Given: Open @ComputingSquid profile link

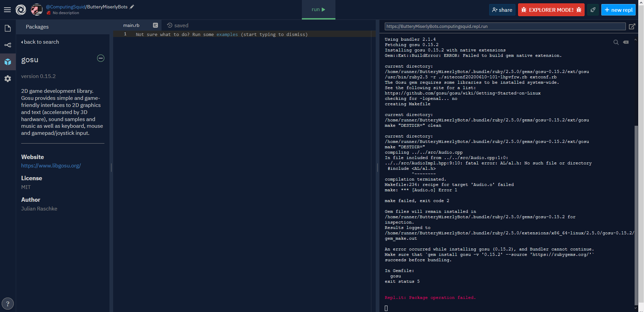Looking at the screenshot, I should [65, 7].
